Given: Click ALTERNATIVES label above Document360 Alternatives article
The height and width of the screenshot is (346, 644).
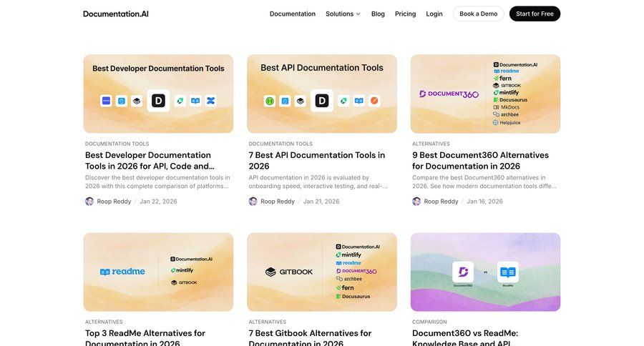Looking at the screenshot, I should [431, 144].
